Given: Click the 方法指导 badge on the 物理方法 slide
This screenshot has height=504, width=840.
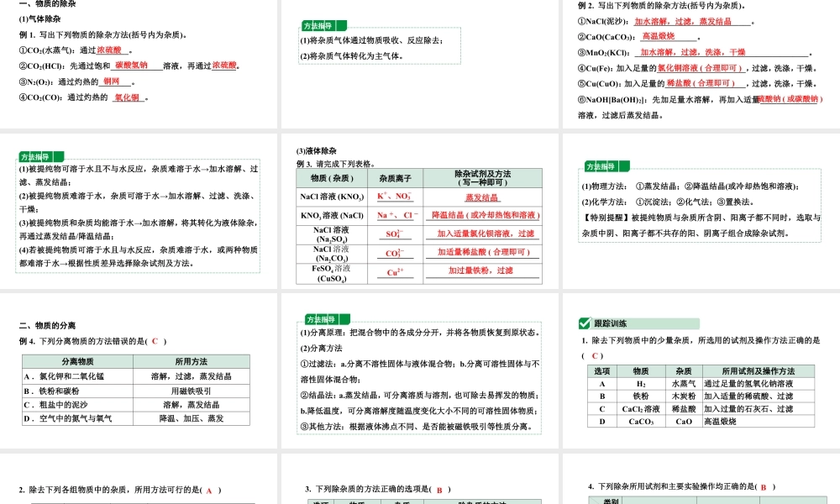Looking at the screenshot, I should (599, 165).
